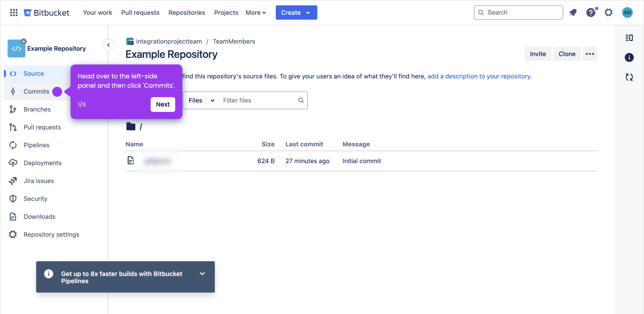Click the Example Repository code avatar
644x314 pixels.
coord(17,48)
